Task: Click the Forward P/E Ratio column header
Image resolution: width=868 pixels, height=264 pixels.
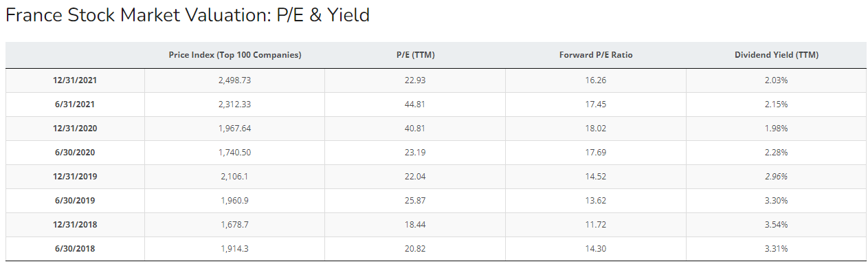Action: [x=596, y=55]
